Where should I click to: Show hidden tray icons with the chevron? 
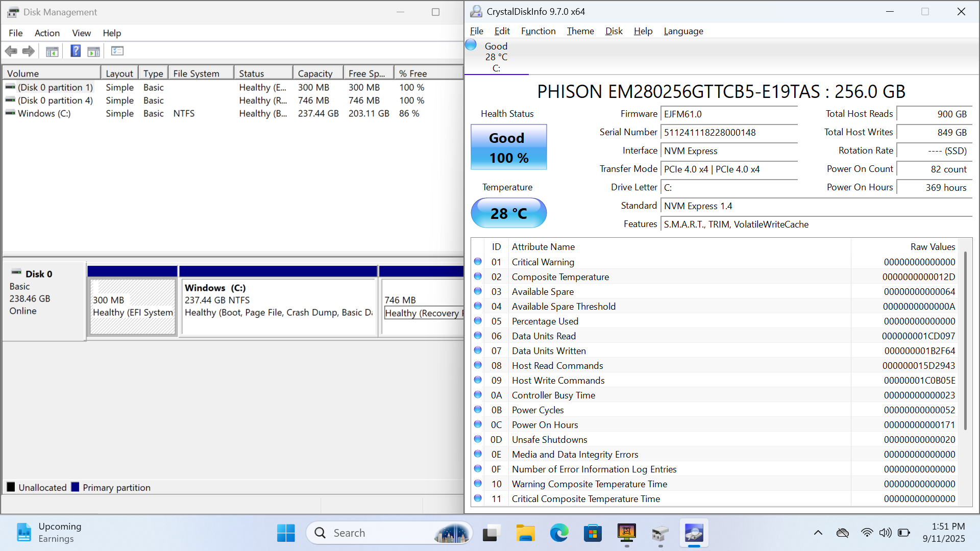[x=818, y=533]
